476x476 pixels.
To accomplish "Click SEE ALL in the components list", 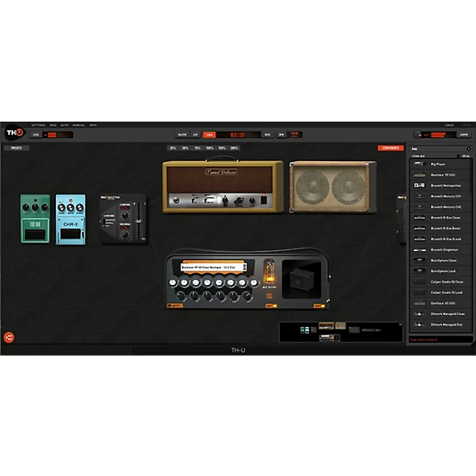I will [x=465, y=156].
